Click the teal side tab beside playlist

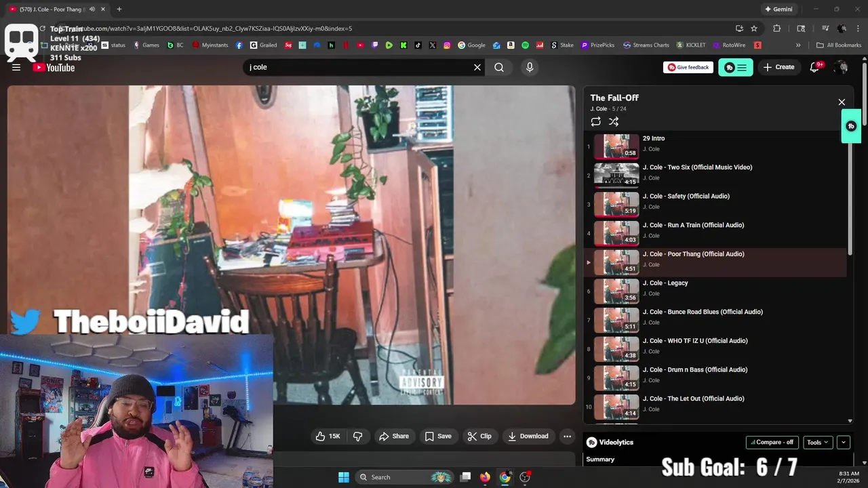point(851,126)
